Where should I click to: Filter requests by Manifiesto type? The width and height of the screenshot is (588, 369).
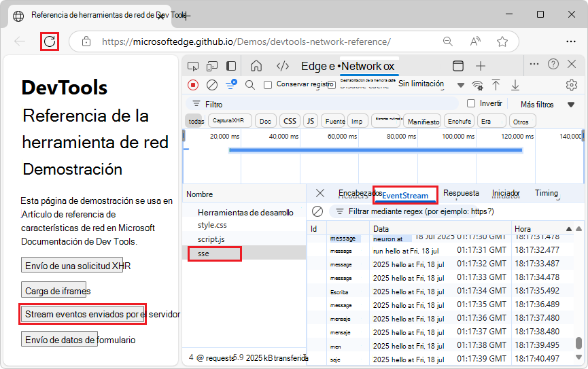click(x=423, y=122)
